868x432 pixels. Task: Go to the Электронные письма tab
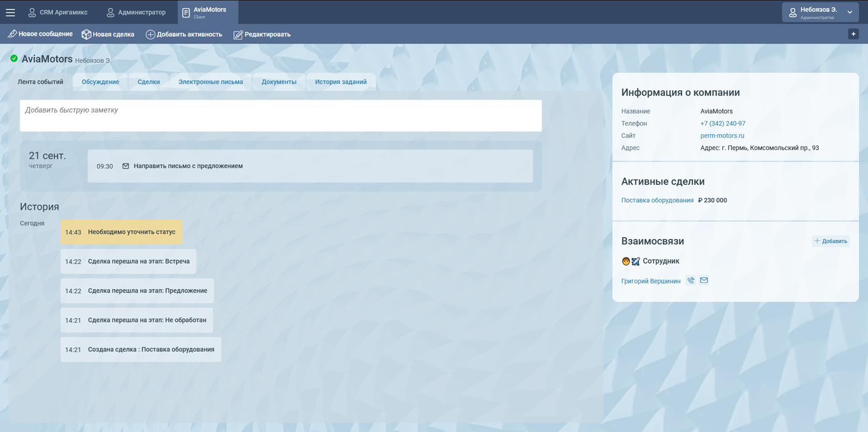210,82
